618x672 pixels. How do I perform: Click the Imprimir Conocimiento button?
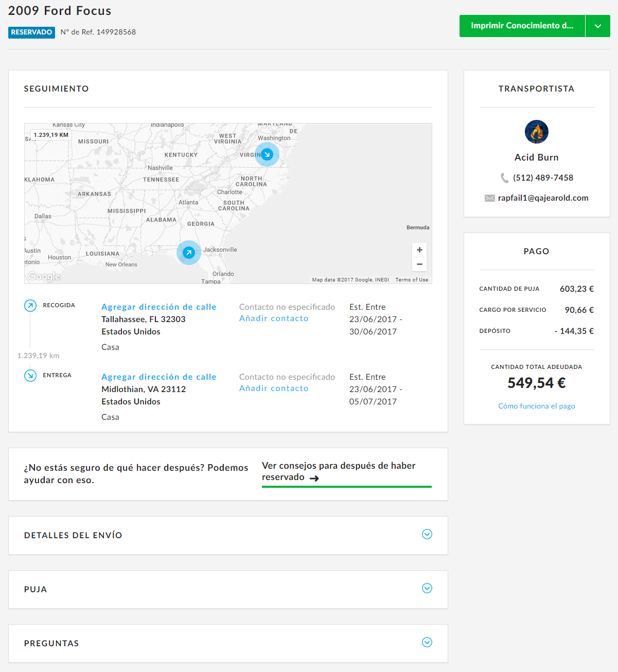[522, 26]
